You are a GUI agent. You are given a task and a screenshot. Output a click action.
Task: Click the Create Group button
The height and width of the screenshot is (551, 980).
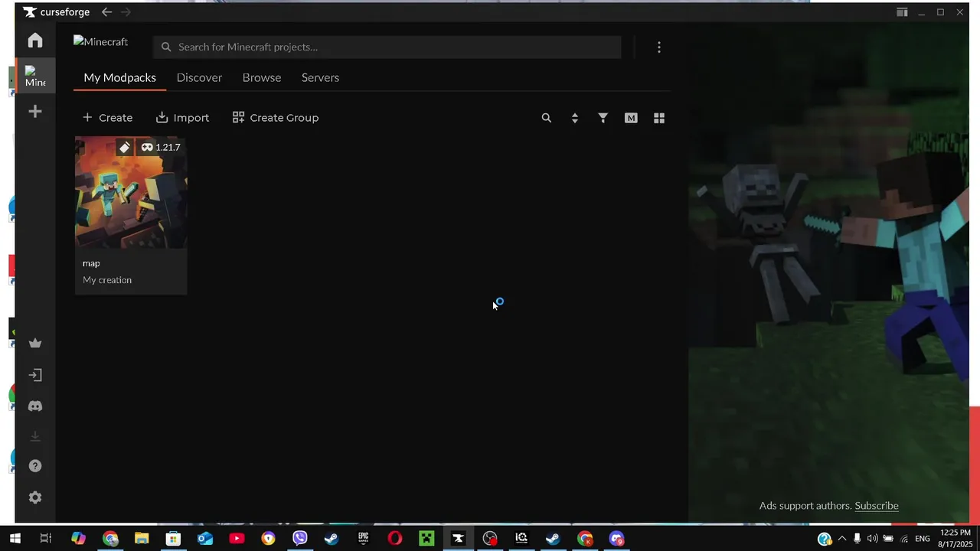click(276, 118)
